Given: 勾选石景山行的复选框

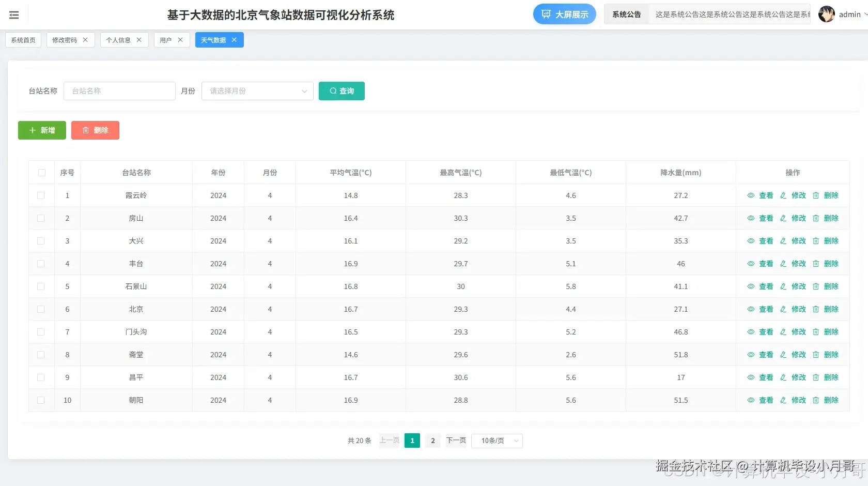Looking at the screenshot, I should point(41,286).
